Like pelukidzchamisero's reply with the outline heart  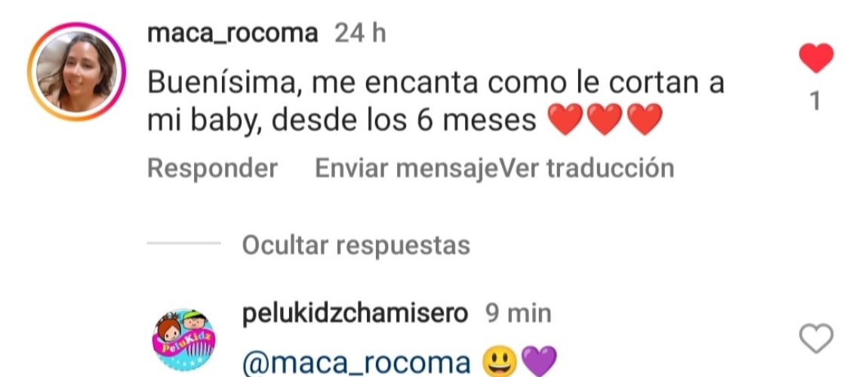[x=816, y=339]
